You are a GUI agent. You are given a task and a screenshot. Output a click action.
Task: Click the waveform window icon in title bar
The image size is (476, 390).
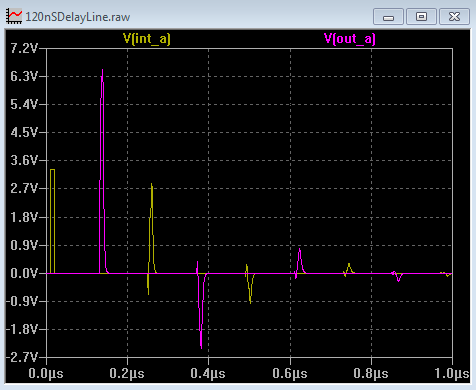[14, 16]
